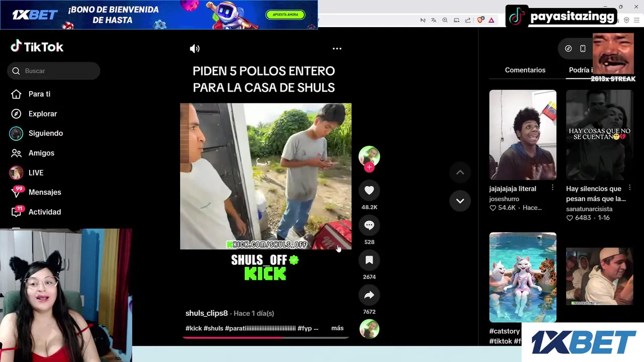Click 48.2K like count
The image size is (644, 362).
point(369,207)
